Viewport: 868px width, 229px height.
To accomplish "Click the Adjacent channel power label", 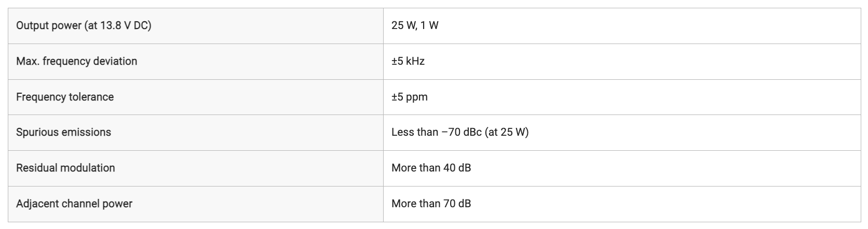I will tap(74, 204).
